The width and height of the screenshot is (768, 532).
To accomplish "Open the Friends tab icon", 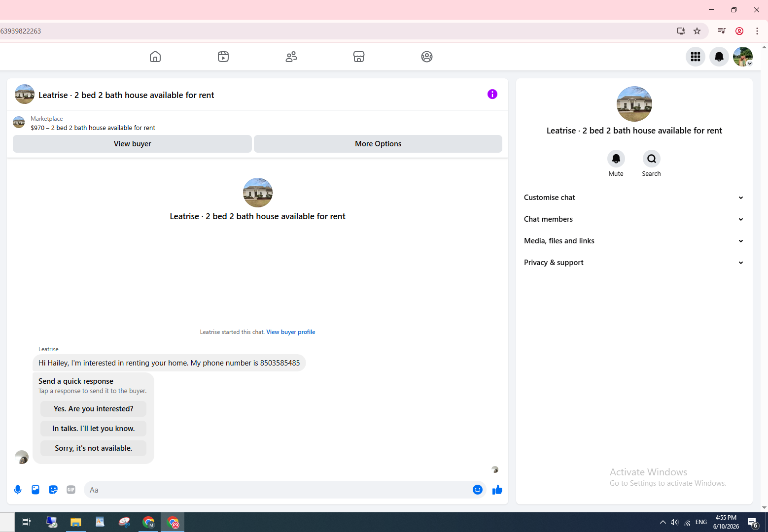I will 291,57.
